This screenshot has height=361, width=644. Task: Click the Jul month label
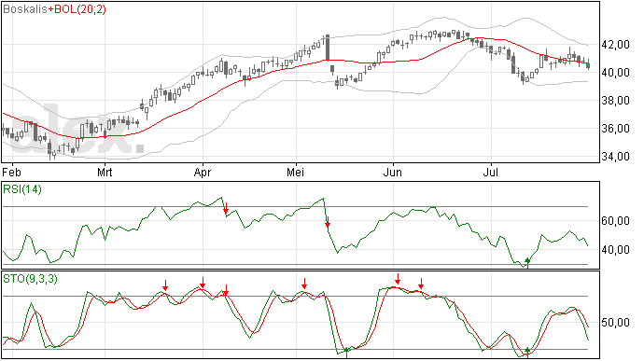[x=490, y=172]
